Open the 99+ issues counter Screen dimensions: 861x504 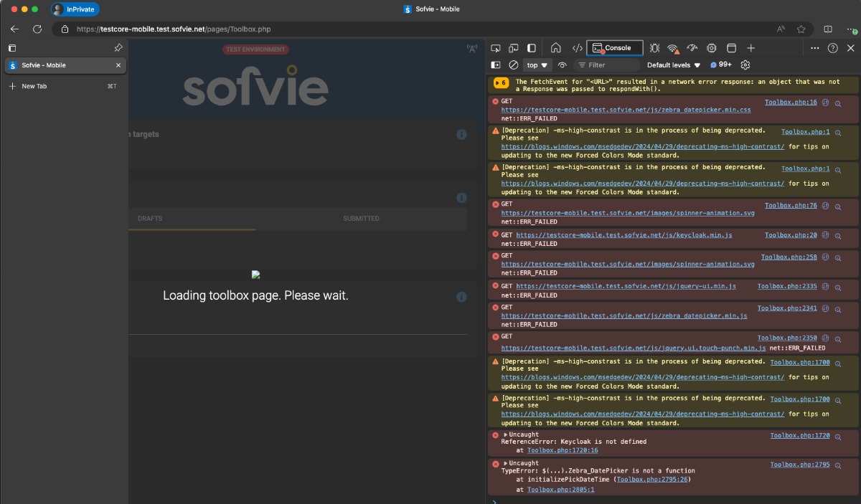(721, 65)
